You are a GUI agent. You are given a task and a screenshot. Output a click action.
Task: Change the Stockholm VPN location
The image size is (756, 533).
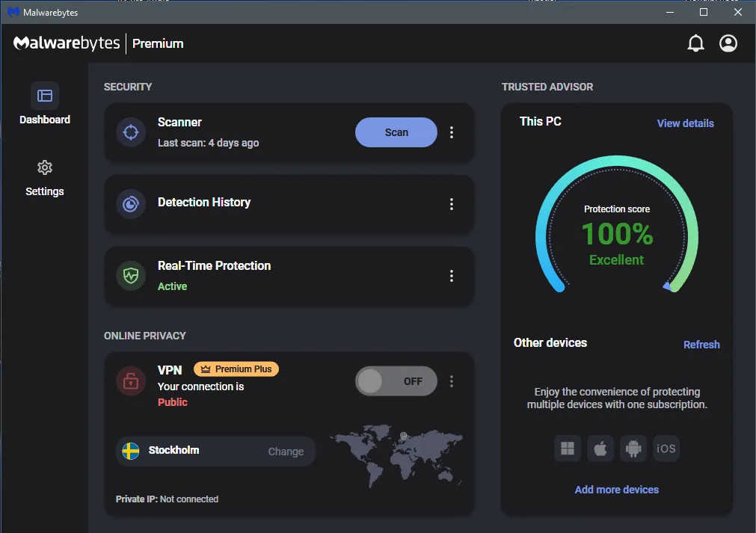click(286, 452)
